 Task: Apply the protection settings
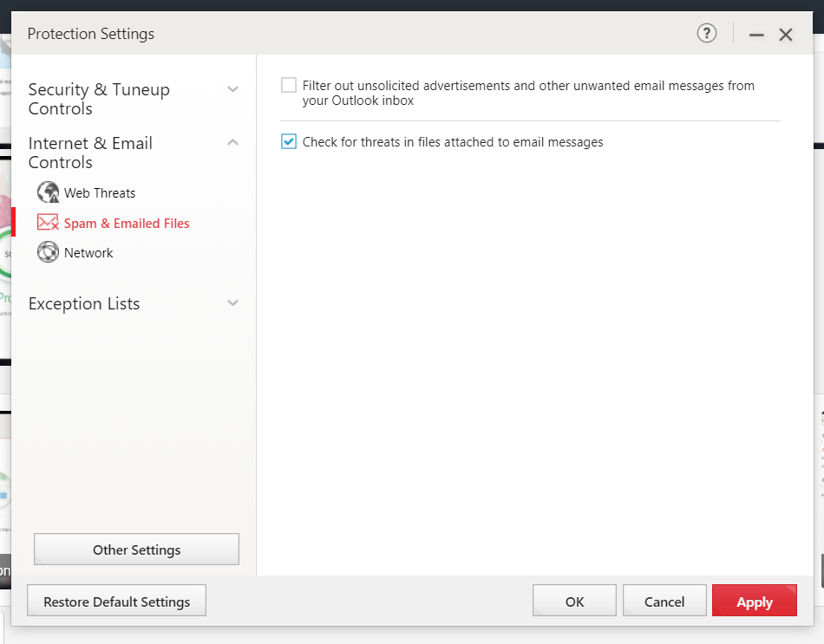pyautogui.click(x=754, y=601)
